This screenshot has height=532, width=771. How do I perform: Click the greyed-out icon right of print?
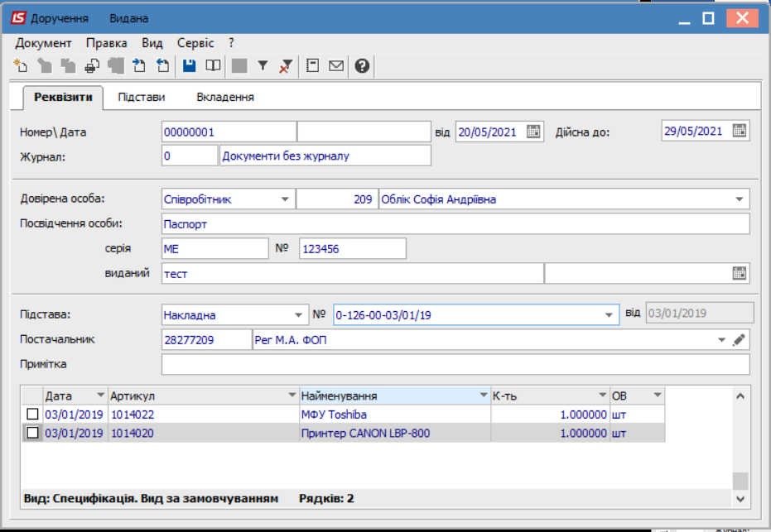(116, 66)
